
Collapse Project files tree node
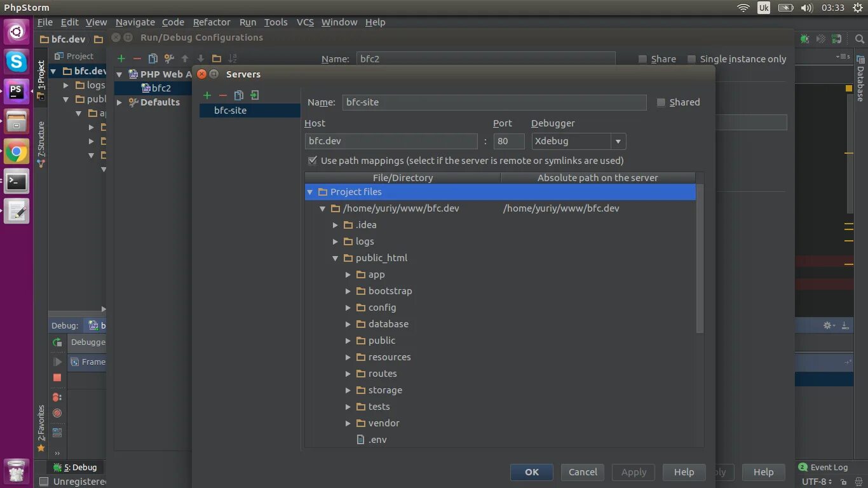(309, 192)
